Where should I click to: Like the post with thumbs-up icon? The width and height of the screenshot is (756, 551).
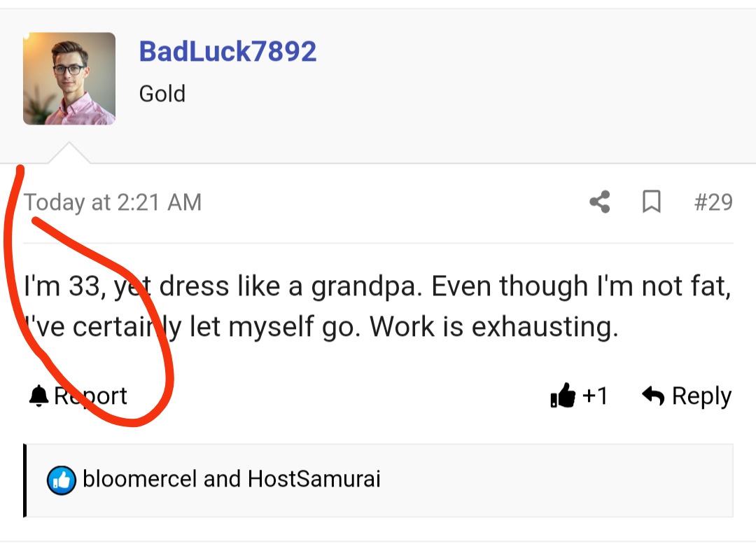(x=563, y=397)
